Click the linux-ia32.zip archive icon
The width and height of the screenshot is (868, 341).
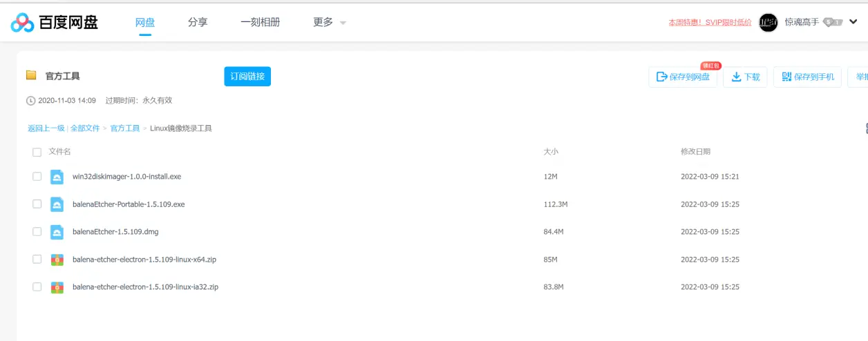click(x=57, y=287)
